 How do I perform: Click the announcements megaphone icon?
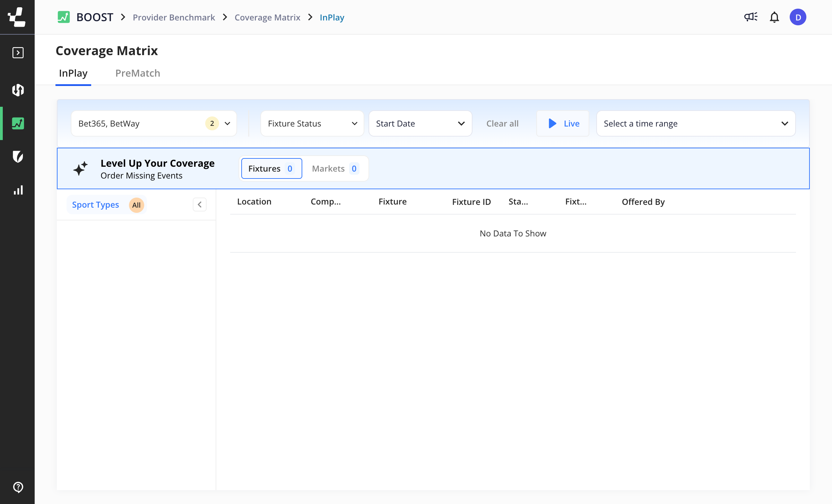coord(751,17)
